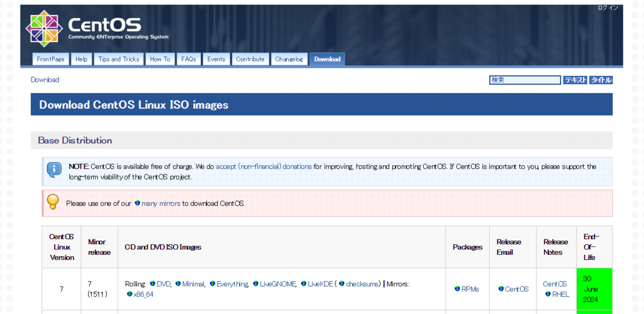Image resolution: width=644 pixels, height=314 pixels.
Task: Click the Packages column header
Action: tap(467, 247)
